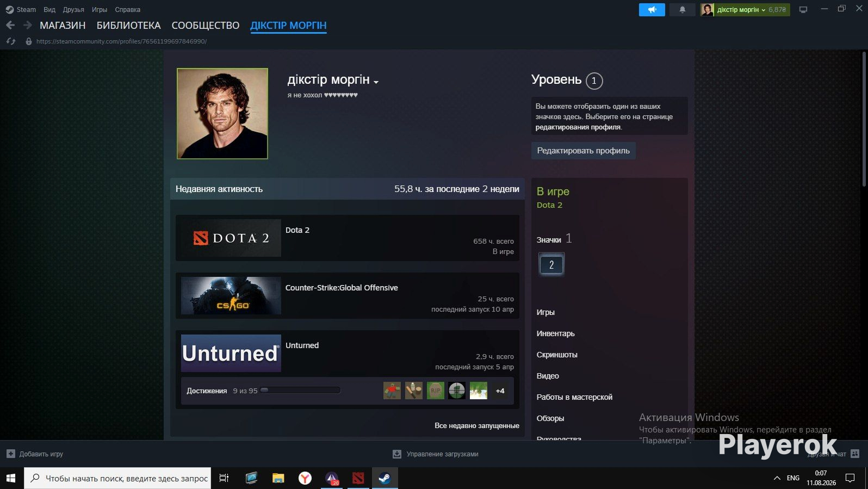Open the Windows Start menu

tap(11, 478)
